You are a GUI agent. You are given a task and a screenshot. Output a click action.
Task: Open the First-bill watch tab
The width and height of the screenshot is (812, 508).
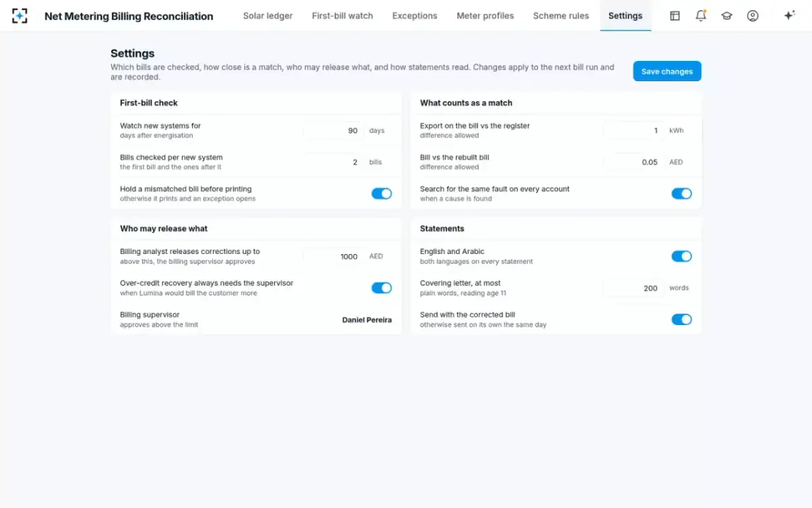(x=342, y=16)
